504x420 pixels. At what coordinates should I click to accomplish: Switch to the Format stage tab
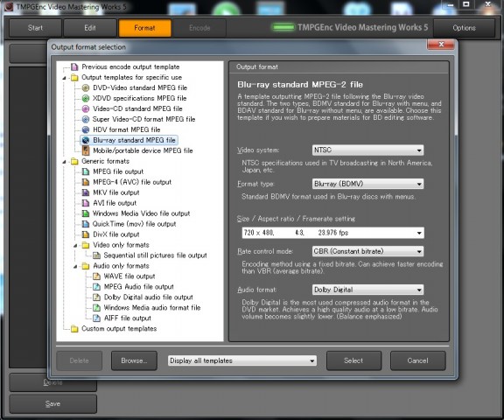click(x=144, y=28)
